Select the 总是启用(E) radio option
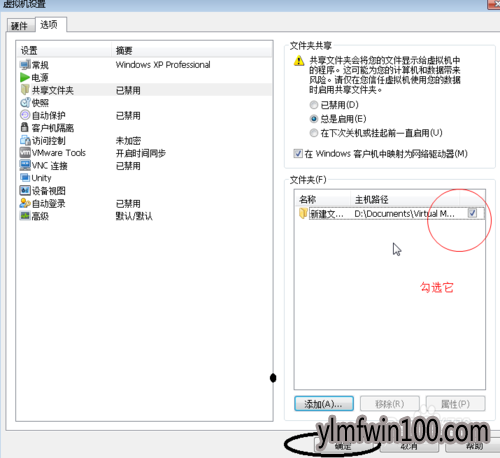Viewport: 500px width, 458px height. tap(314, 119)
